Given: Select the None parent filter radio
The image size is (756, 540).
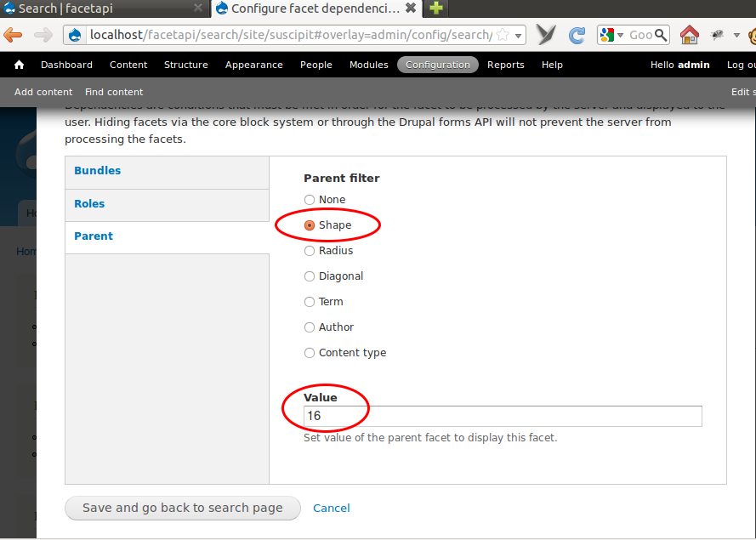Looking at the screenshot, I should 310,200.
